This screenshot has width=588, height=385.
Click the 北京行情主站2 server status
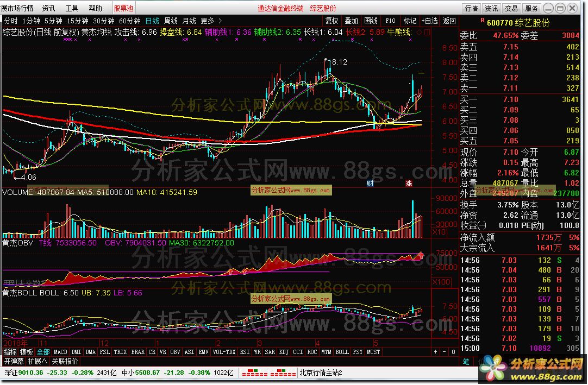(321, 373)
